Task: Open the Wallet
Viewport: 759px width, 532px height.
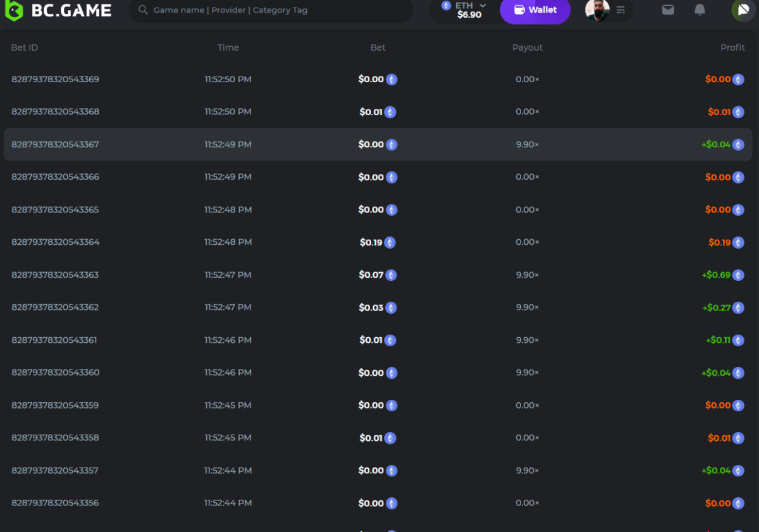Action: (535, 10)
